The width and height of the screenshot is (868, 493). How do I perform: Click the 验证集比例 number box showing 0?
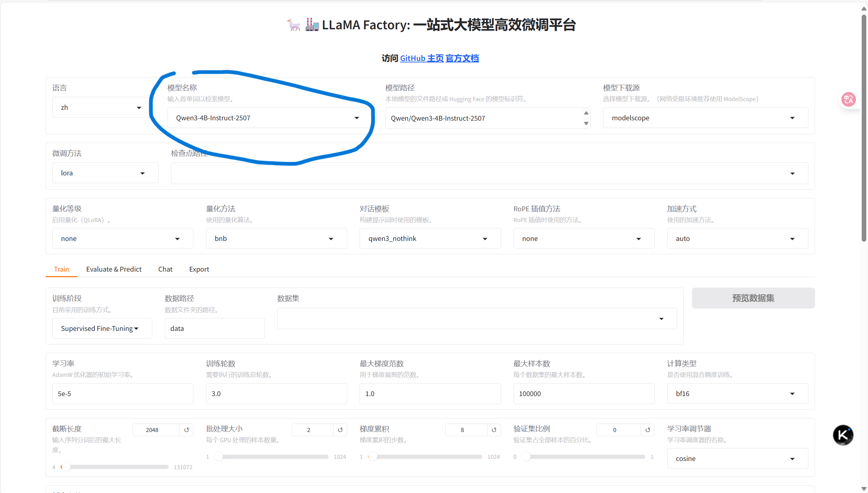(x=619, y=430)
